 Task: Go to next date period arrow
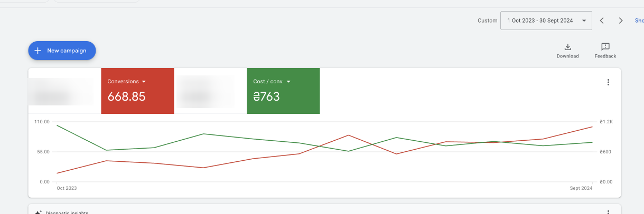[x=621, y=21]
